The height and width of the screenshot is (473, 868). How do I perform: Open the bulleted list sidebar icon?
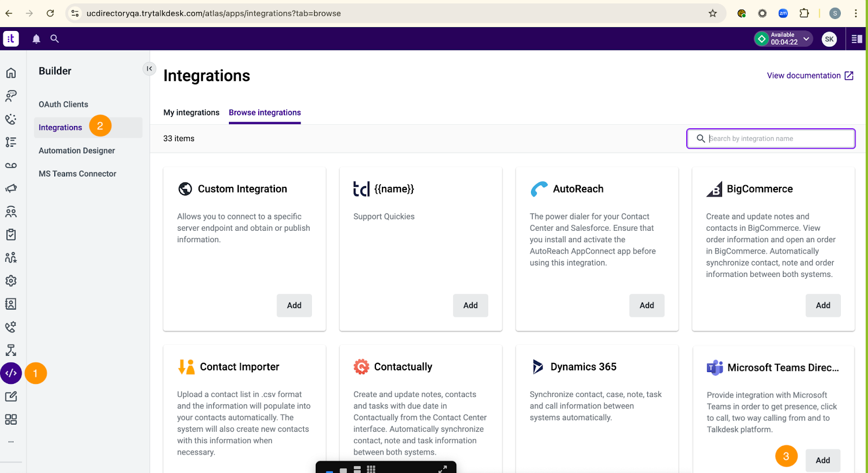[x=11, y=142]
